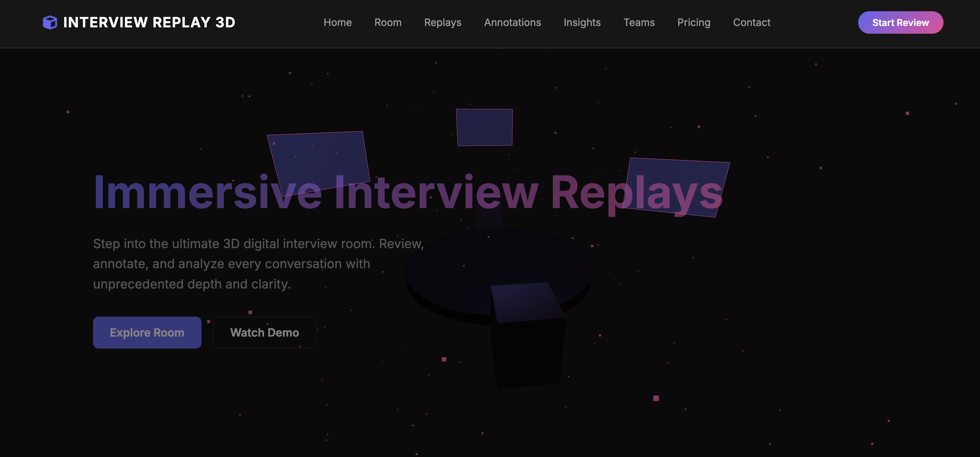The image size is (980, 457).
Task: Select Teams in the navigation
Action: coord(639,22)
